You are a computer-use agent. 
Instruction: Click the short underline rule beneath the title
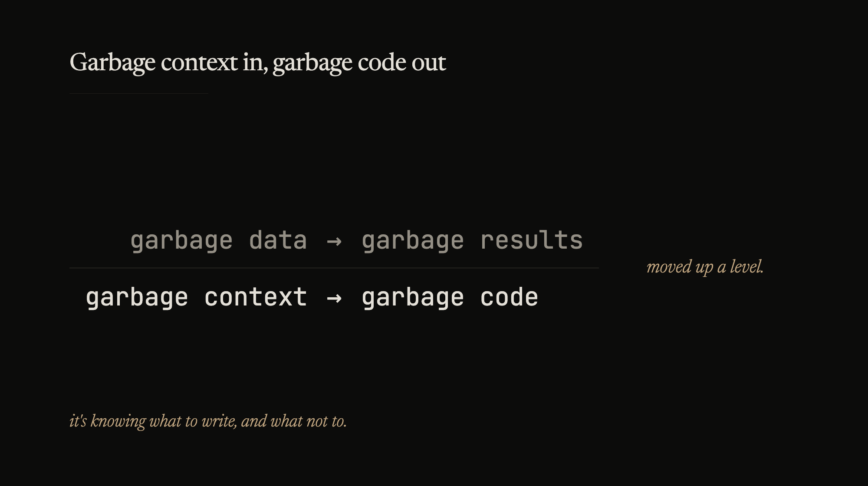click(x=138, y=93)
